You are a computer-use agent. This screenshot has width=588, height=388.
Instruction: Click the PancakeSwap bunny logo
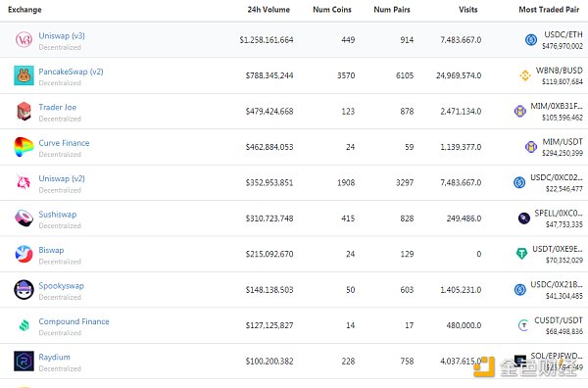[x=24, y=75]
